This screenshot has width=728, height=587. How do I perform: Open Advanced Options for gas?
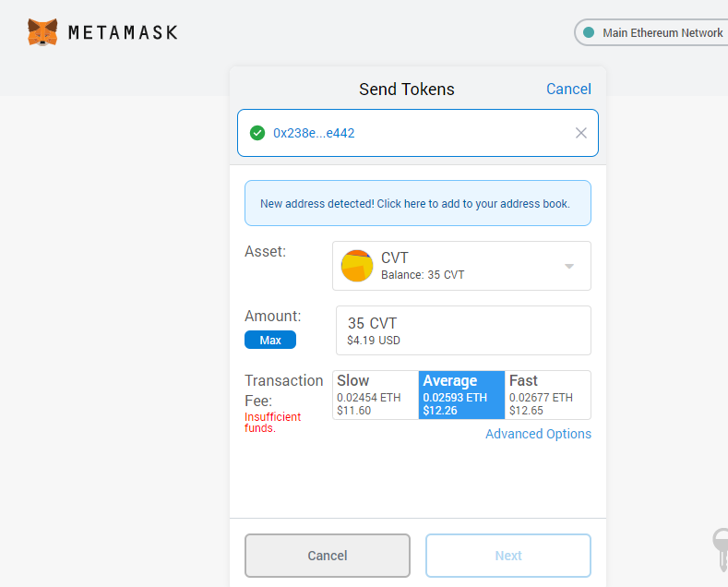click(538, 434)
